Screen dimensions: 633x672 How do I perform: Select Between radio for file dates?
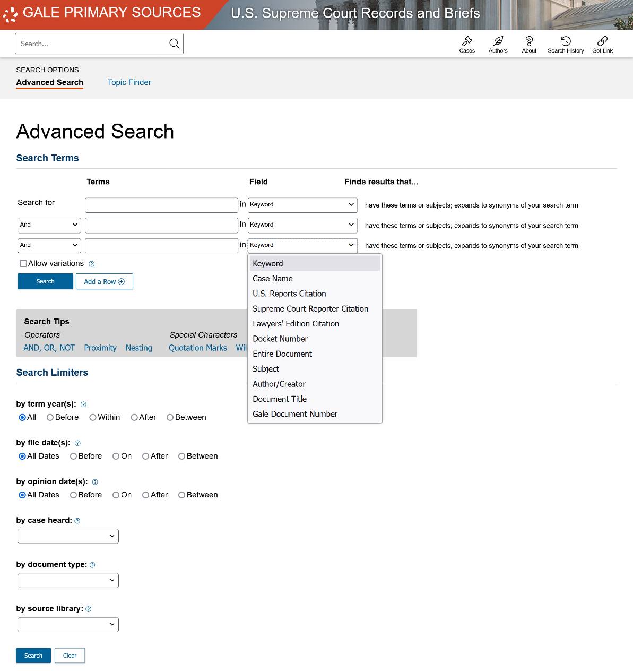(181, 456)
